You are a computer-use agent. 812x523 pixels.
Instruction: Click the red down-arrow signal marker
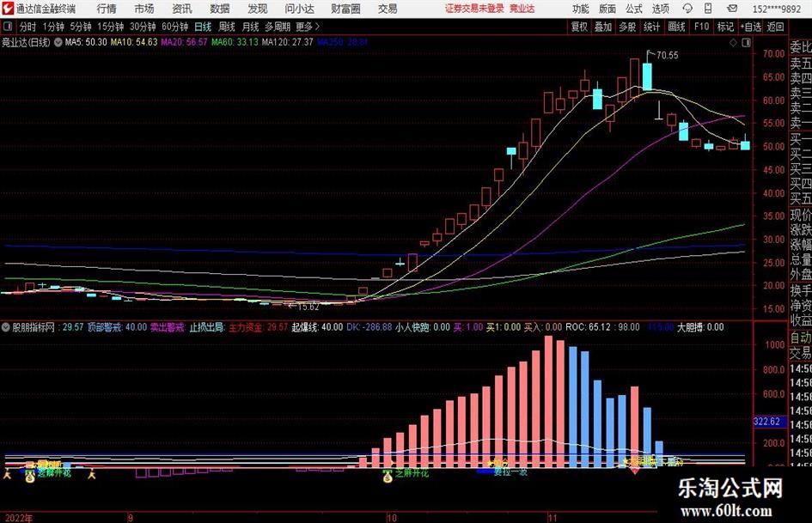point(635,470)
